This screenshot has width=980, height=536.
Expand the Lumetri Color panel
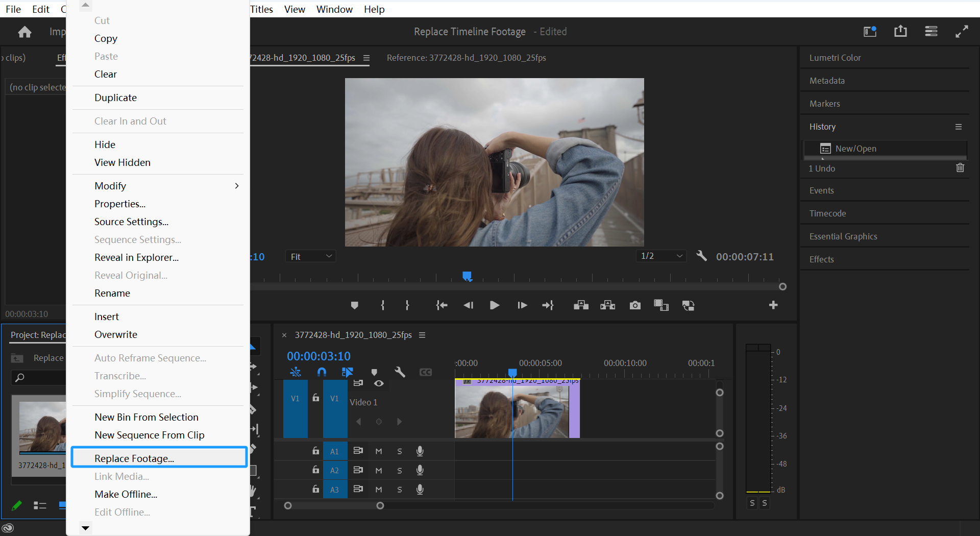pyautogui.click(x=835, y=58)
